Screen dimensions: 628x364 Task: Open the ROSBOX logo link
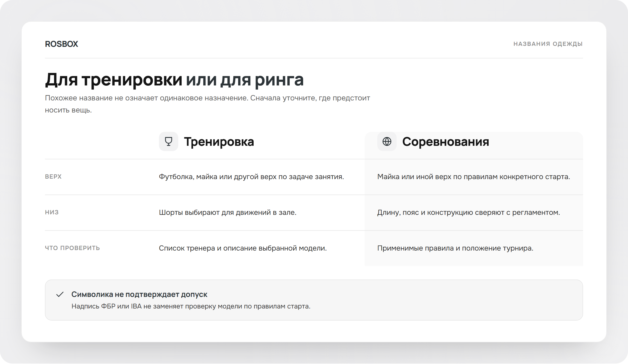click(61, 44)
